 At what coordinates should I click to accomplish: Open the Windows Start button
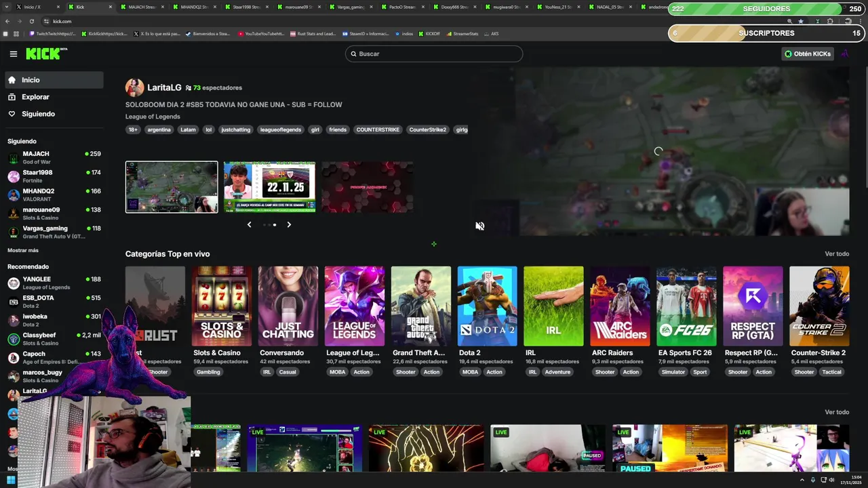click(11, 481)
